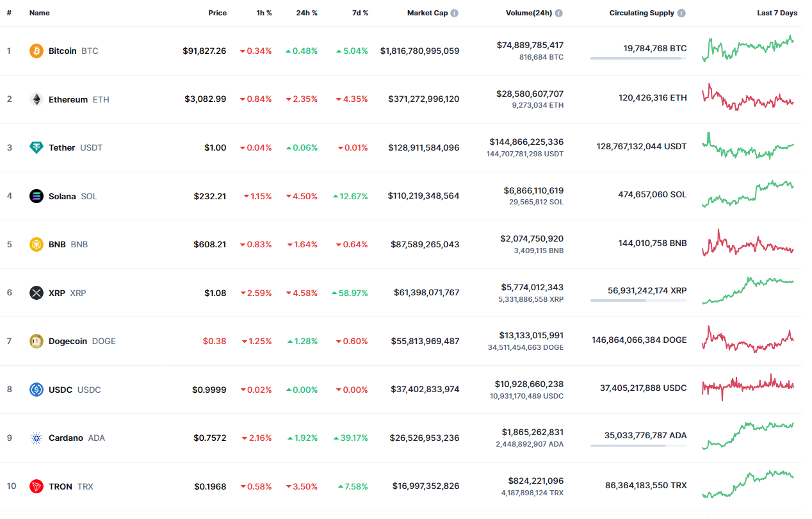This screenshot has width=812, height=519.
Task: Open the TRON TRX coin page
Action: click(71, 486)
